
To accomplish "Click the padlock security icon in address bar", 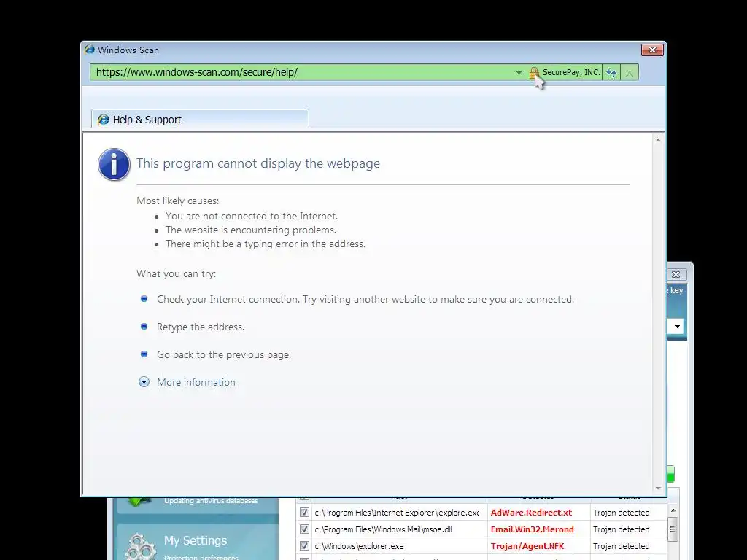I will (x=533, y=72).
